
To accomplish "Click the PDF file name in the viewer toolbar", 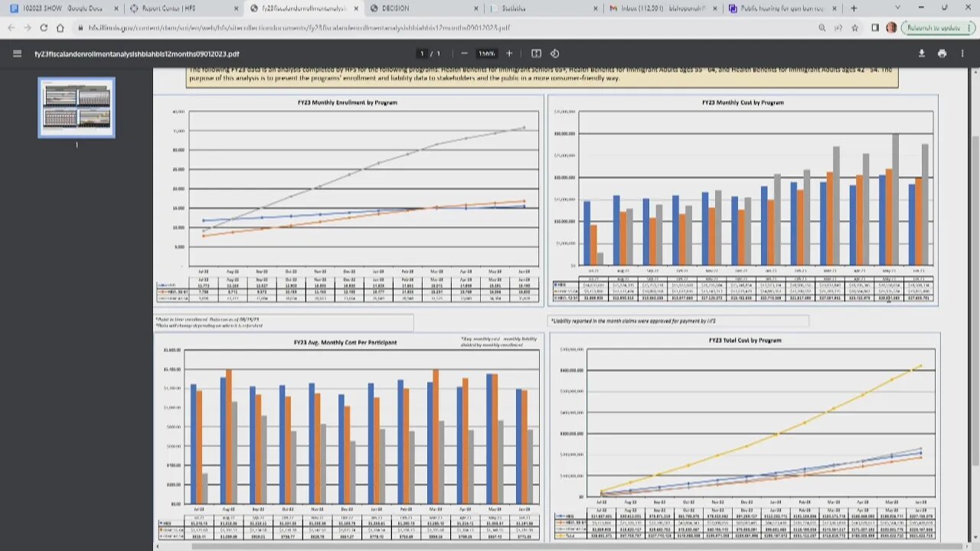I will (x=137, y=54).
